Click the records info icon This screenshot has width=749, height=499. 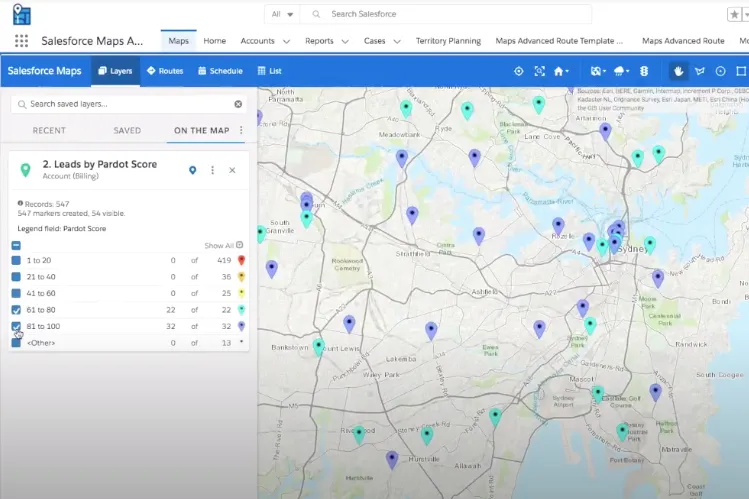tap(20, 203)
